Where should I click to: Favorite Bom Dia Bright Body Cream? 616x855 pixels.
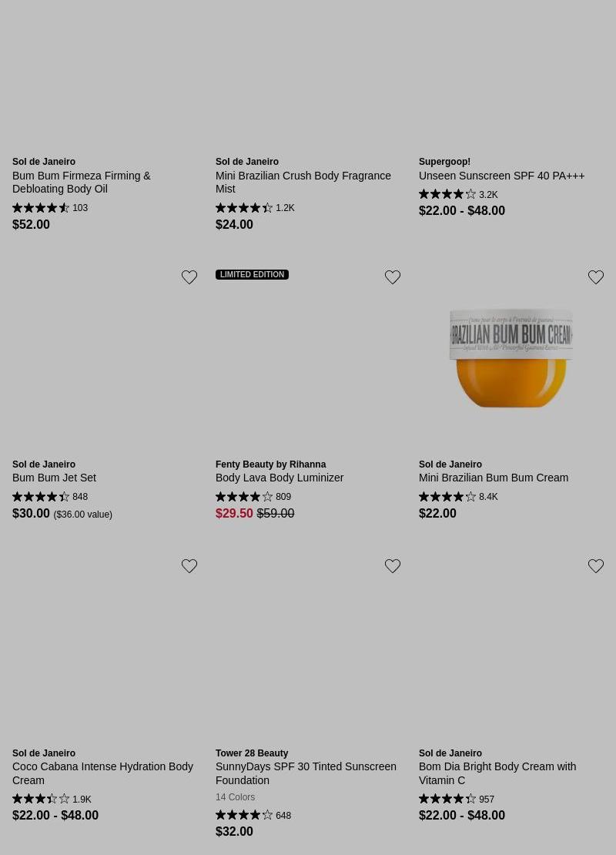coord(596,566)
